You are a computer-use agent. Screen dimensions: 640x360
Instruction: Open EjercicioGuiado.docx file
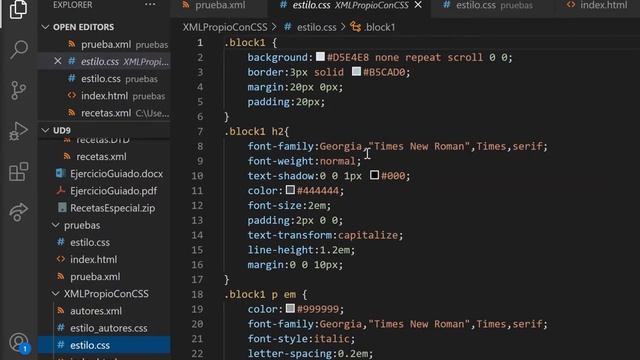pyautogui.click(x=104, y=173)
